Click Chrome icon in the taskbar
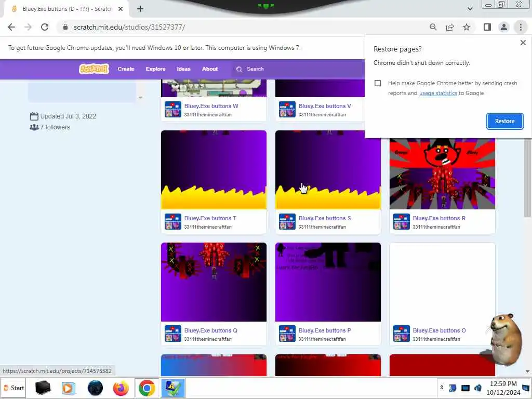 pos(147,388)
